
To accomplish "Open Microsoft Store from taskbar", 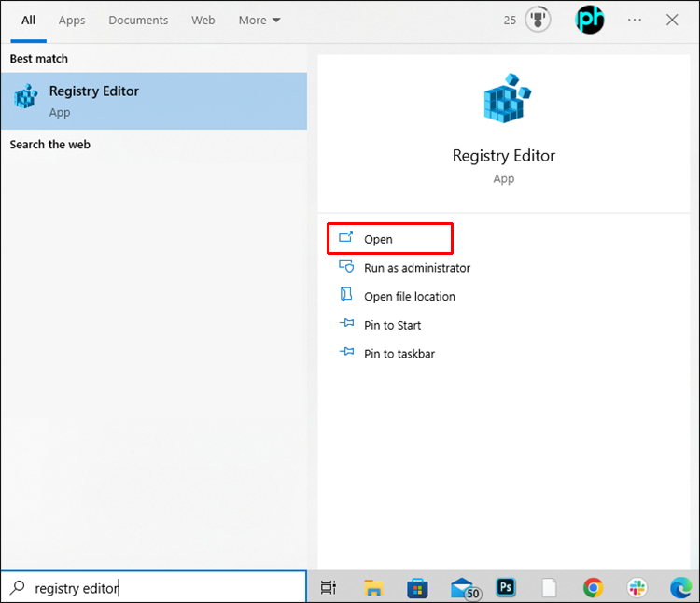I will click(x=417, y=588).
